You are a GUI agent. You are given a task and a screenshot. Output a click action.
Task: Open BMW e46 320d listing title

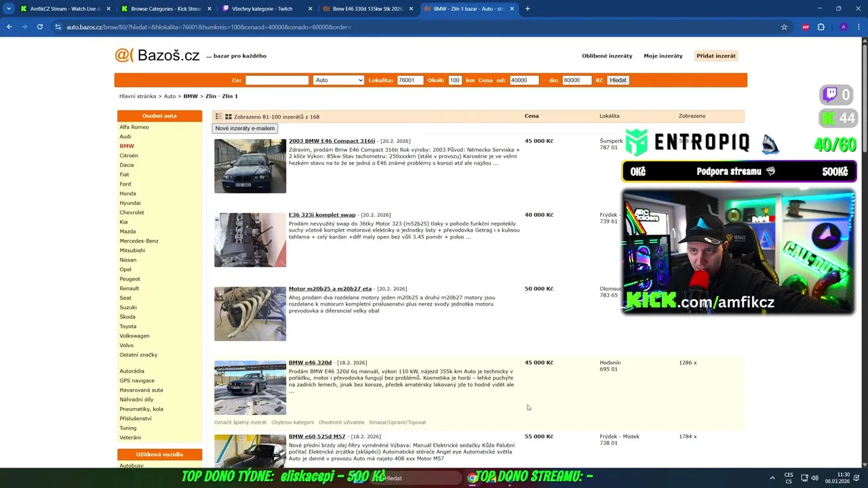(x=310, y=363)
